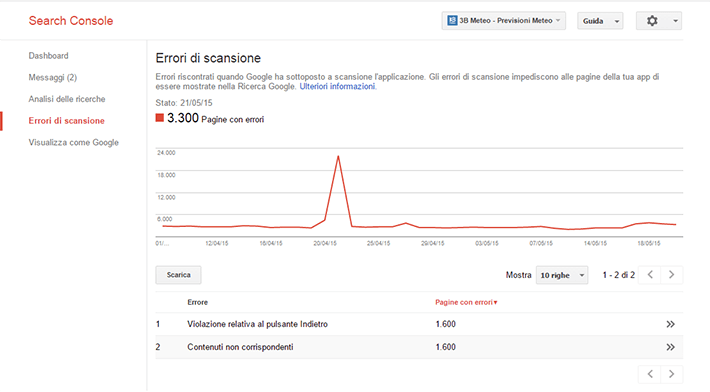
Task: Click the 24.000 chart axis value
Action: click(x=166, y=153)
